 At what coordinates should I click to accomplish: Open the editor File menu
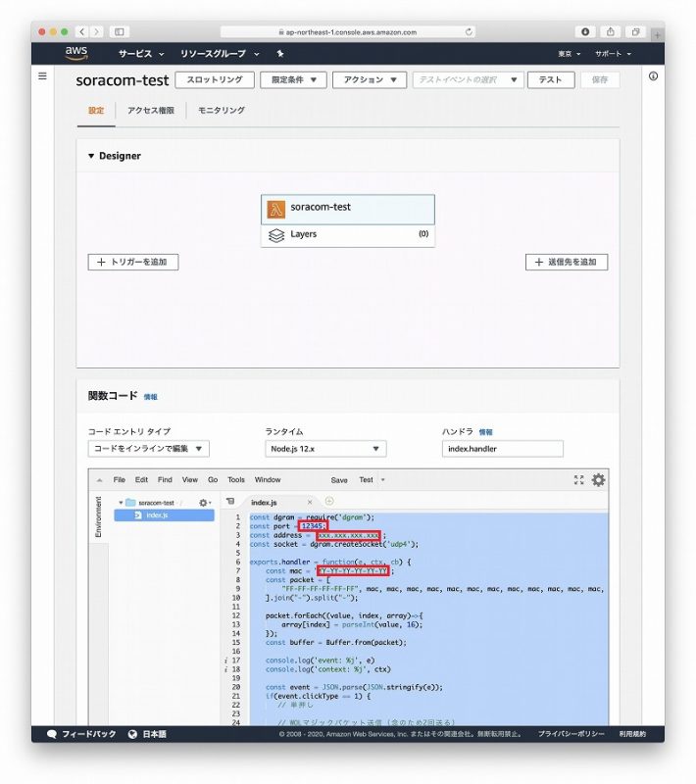119,480
